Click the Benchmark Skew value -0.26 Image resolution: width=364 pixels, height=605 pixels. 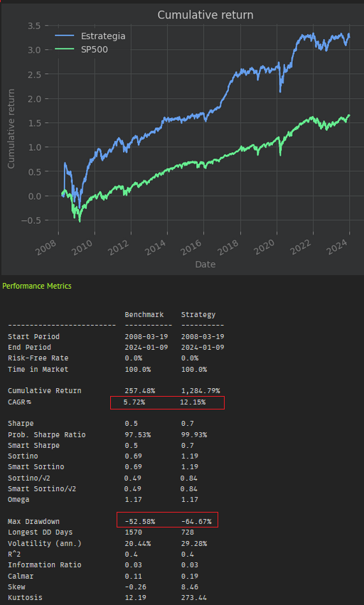(136, 587)
